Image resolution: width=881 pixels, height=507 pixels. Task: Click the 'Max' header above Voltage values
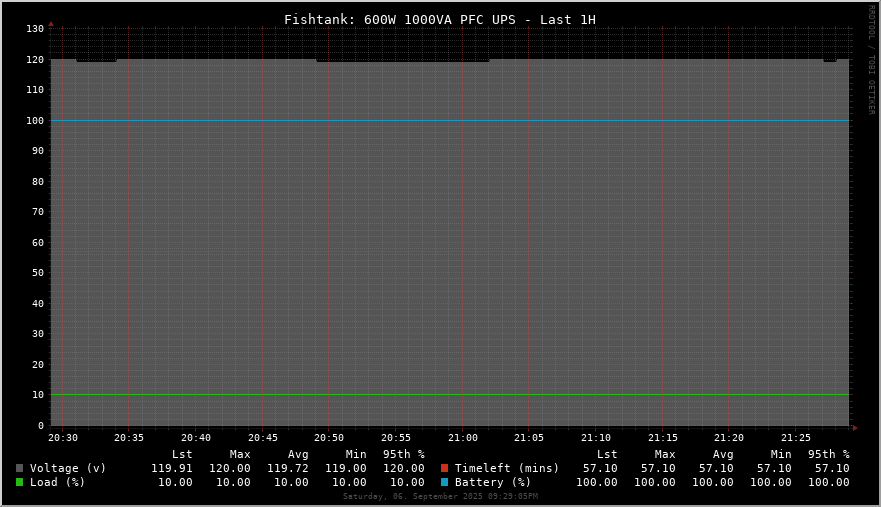(240, 454)
